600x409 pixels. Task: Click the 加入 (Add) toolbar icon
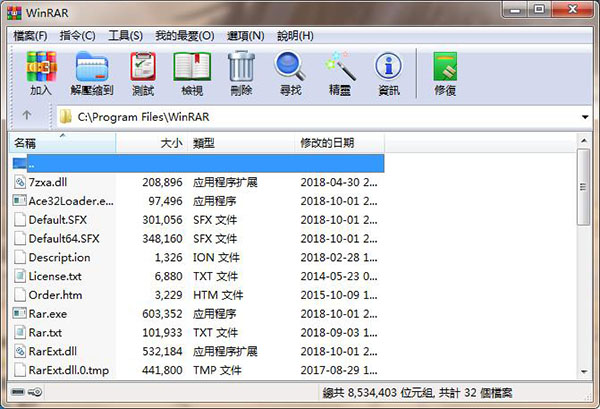(41, 67)
